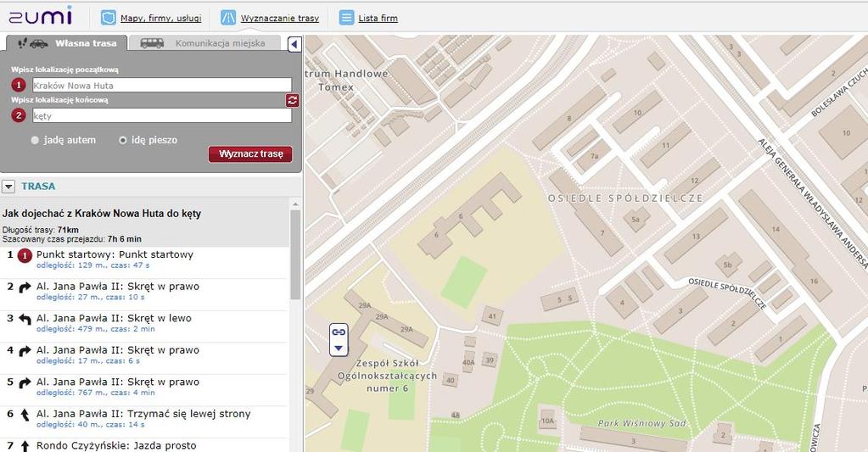Click the road icon beside Wyznaczanie trasy
Viewport: 868px width, 452px height.
pyautogui.click(x=228, y=18)
